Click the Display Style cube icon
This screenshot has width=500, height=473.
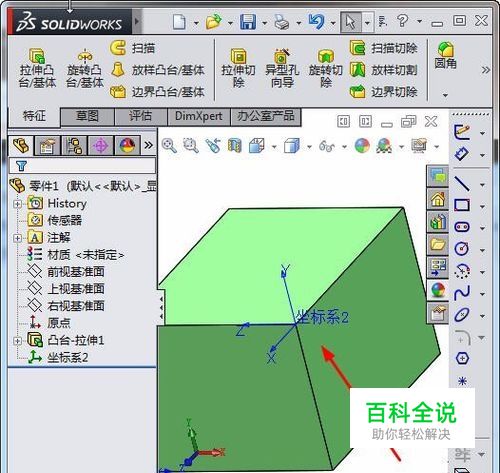pyautogui.click(x=292, y=146)
